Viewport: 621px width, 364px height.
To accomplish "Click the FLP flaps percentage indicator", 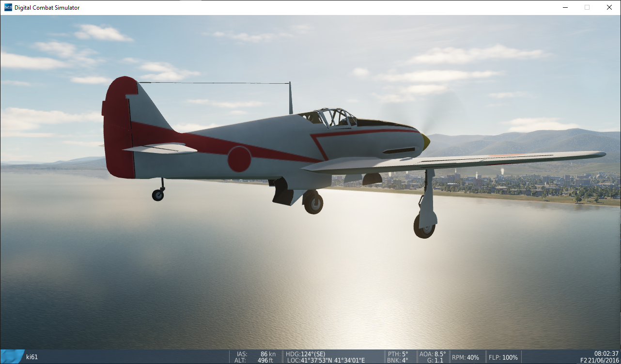I will 503,357.
